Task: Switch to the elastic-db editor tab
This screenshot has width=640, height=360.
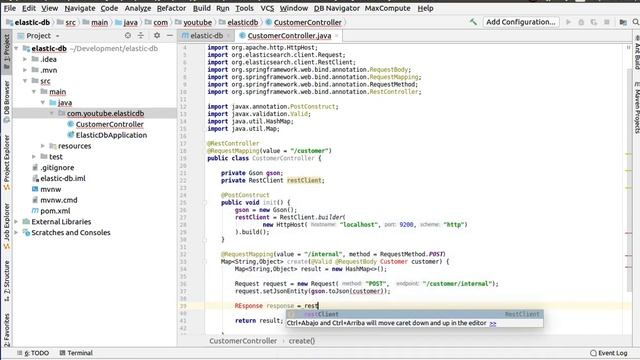Action: (x=207, y=36)
